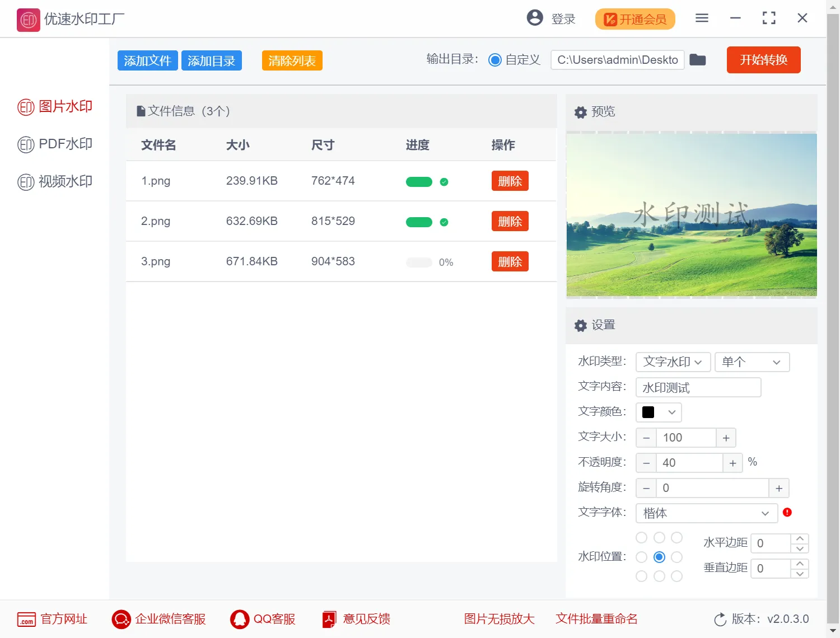The height and width of the screenshot is (638, 840).
Task: Delete 3.png from the file list
Action: 510,261
